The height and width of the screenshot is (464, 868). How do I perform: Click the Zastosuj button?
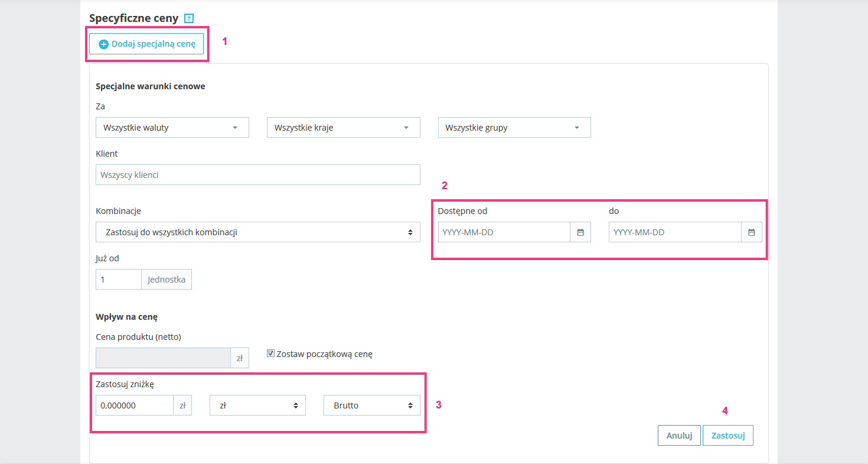pos(728,436)
